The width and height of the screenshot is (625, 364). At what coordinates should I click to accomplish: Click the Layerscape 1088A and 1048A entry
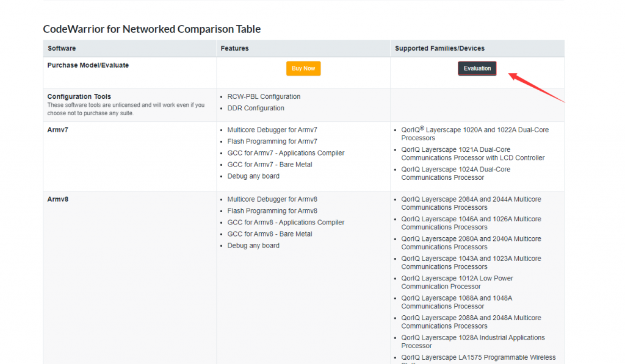pyautogui.click(x=457, y=302)
